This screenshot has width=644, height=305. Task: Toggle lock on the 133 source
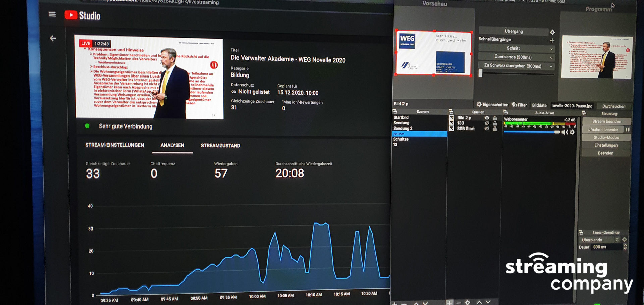495,123
